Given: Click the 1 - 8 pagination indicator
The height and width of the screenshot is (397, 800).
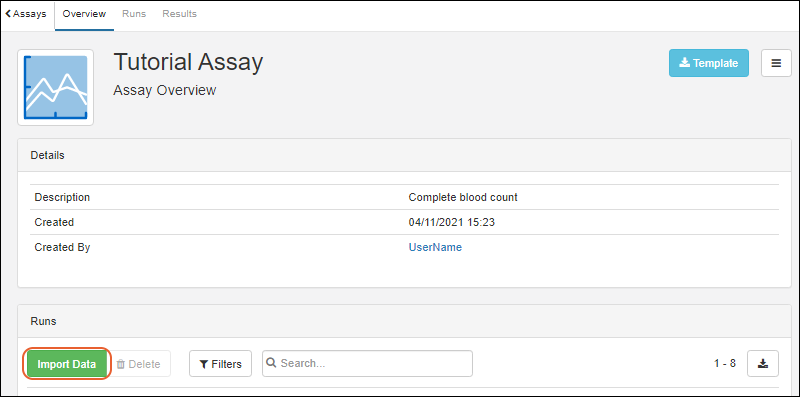Looking at the screenshot, I should [724, 363].
